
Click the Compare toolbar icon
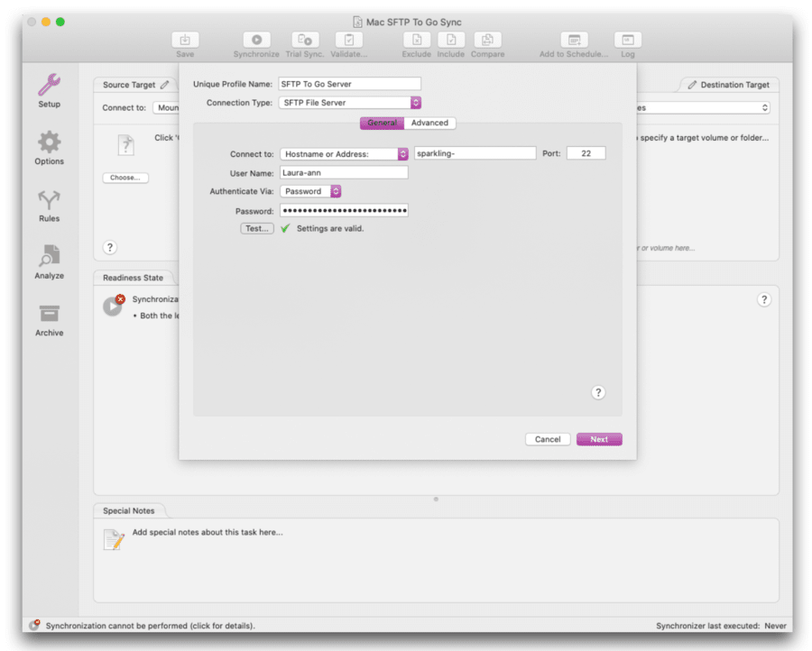tap(487, 40)
